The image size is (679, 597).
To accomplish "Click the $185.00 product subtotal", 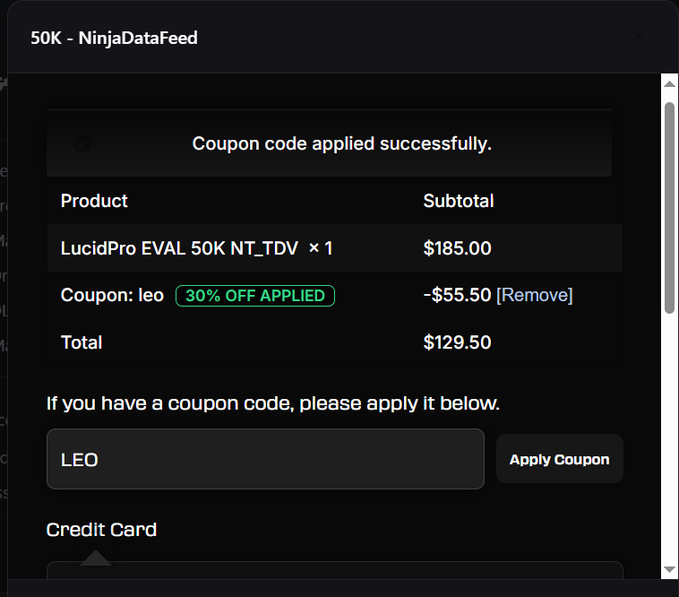I will (457, 248).
